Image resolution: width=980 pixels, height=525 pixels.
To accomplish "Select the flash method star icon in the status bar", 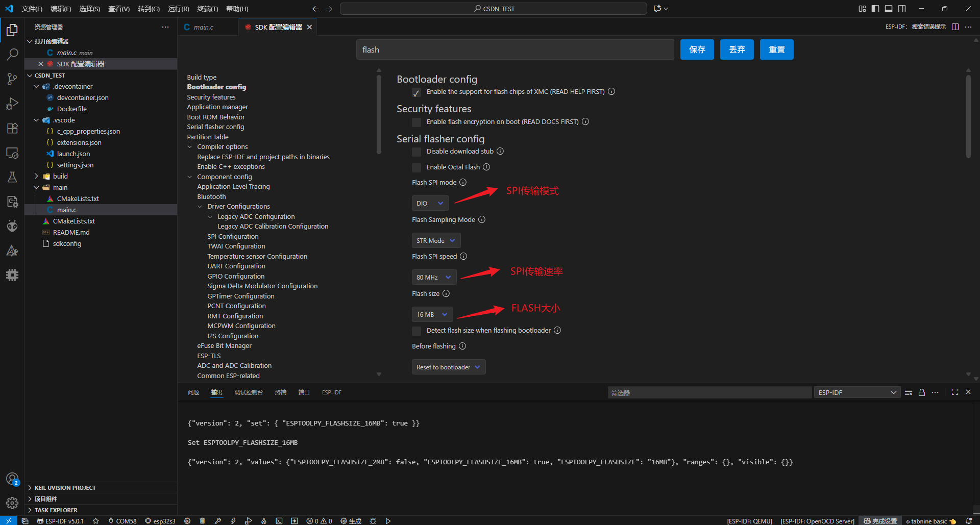I will tap(95, 521).
